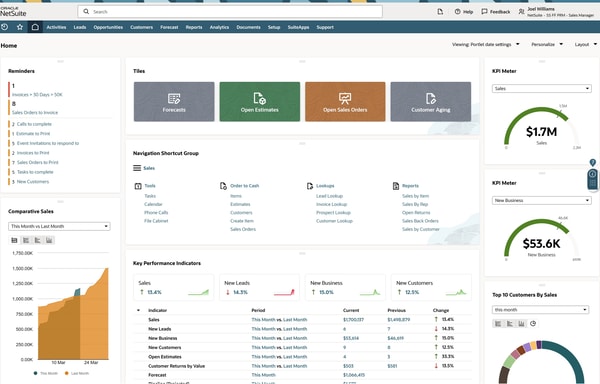
Task: Click the Reports group icon
Action: [396, 186]
